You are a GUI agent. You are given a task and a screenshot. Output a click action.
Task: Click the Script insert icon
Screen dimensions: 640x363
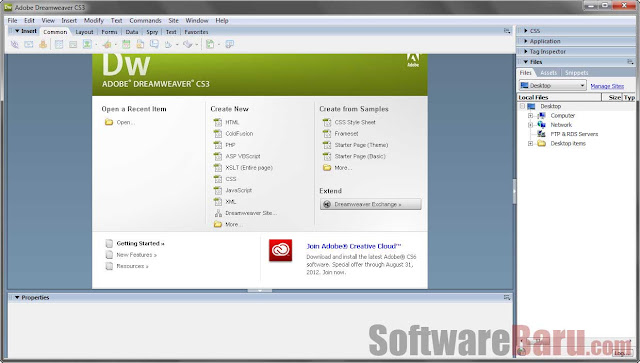[x=187, y=45]
